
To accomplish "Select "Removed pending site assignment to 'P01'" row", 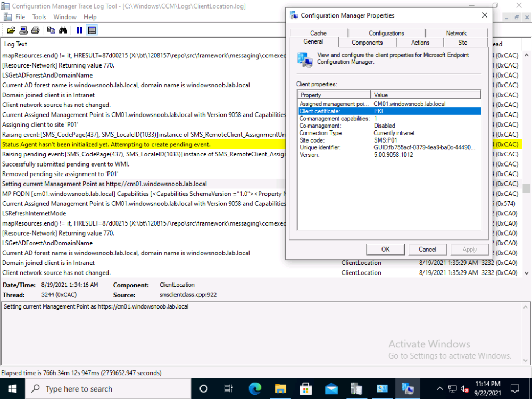I will pyautogui.click(x=143, y=174).
